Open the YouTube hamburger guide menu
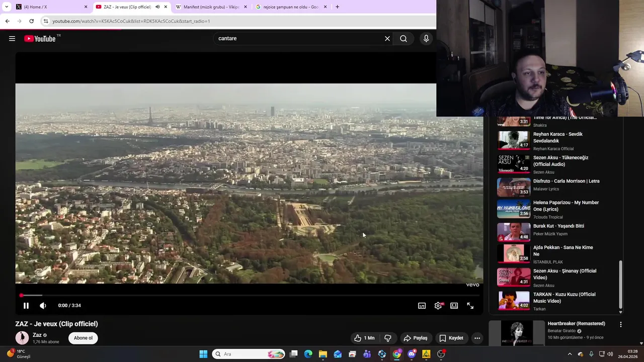Viewport: 644px width, 362px height. [12, 39]
